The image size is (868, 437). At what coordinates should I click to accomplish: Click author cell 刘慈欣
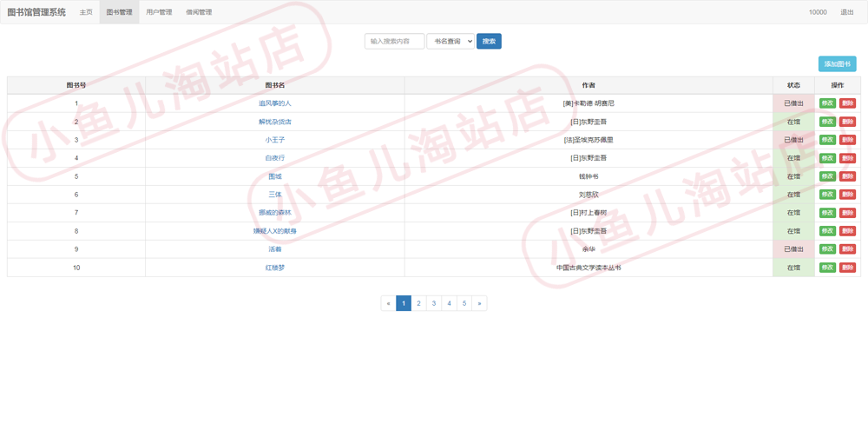(589, 195)
